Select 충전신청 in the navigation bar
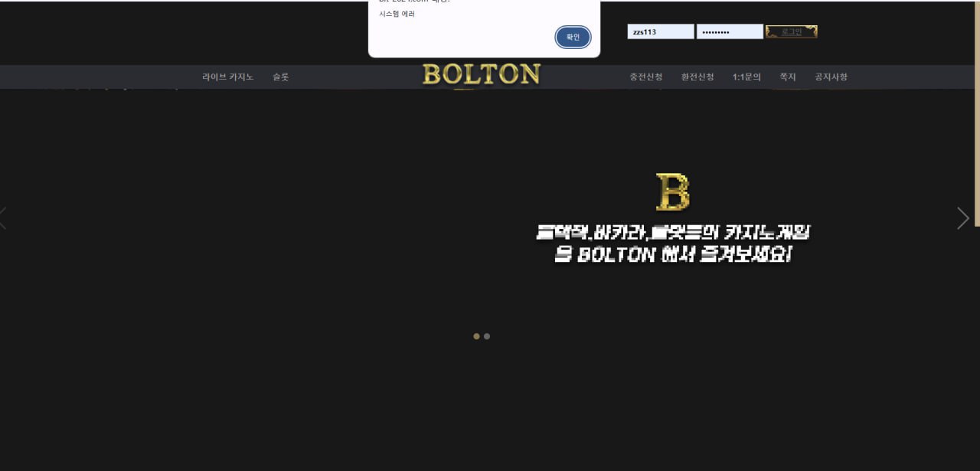 click(645, 77)
